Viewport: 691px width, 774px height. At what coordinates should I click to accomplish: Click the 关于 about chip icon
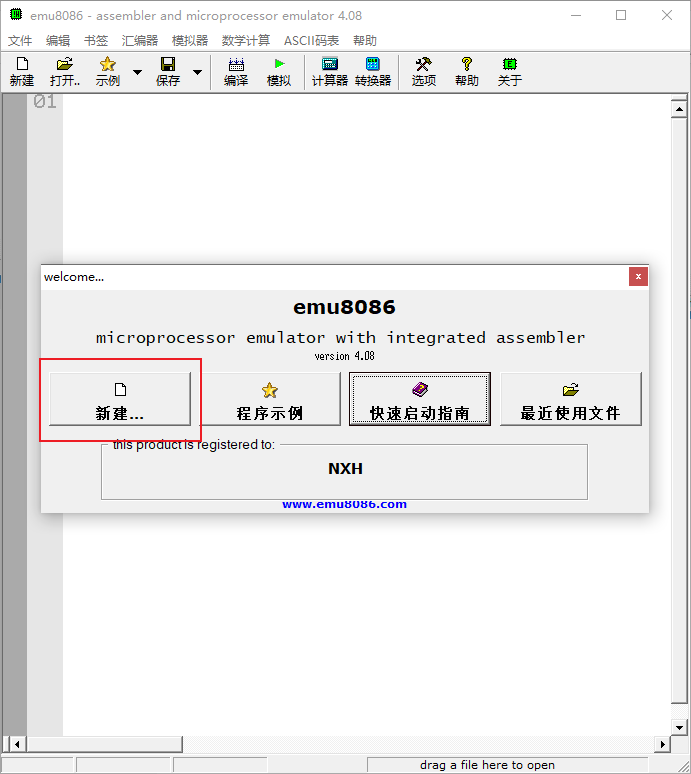click(509, 72)
